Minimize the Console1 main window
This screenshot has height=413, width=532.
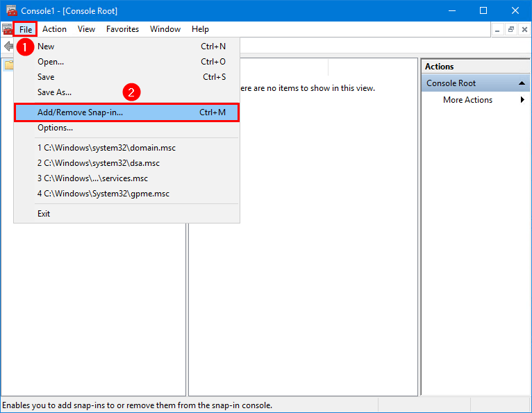[x=452, y=11]
